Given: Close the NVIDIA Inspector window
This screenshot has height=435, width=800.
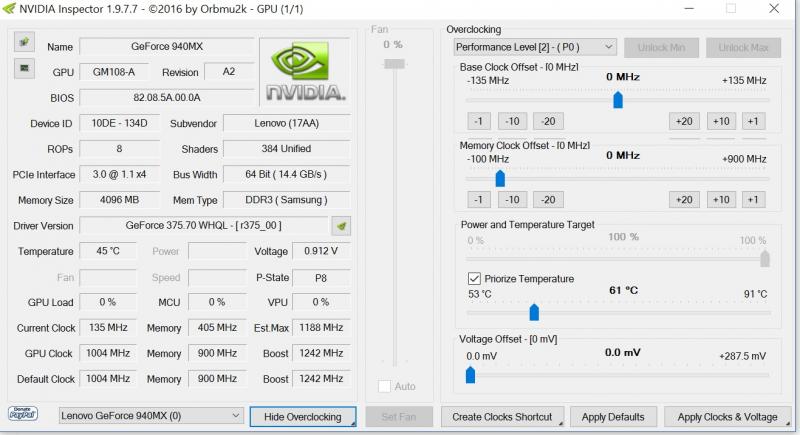Looking at the screenshot, I should point(774,9).
